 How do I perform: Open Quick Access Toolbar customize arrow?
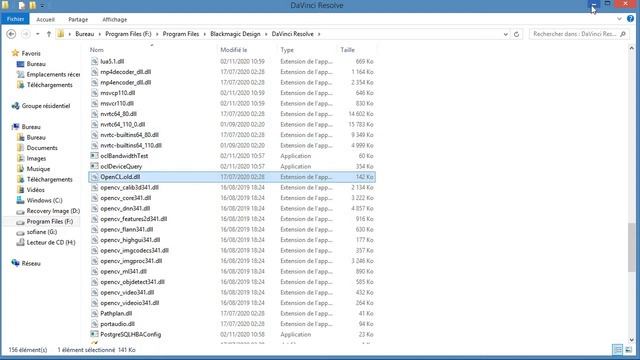[42, 6]
